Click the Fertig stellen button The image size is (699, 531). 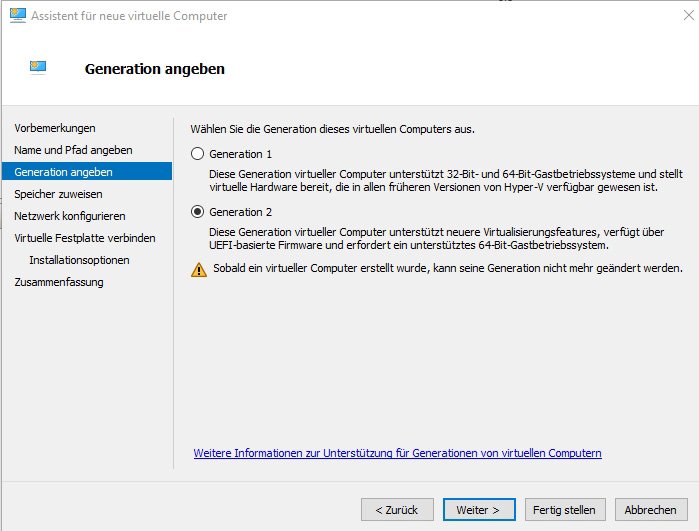(x=564, y=509)
